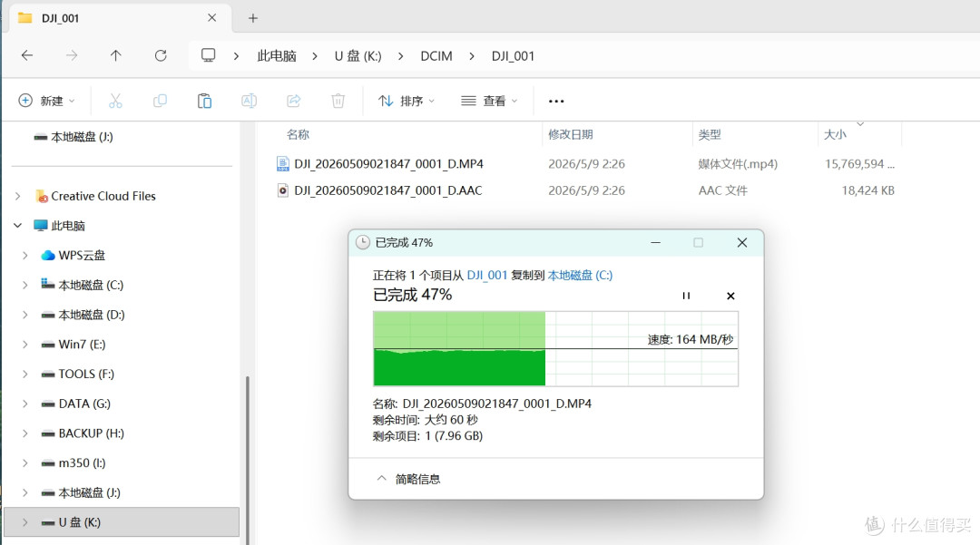Click the 18,424 KB size cell

pyautogui.click(x=867, y=190)
